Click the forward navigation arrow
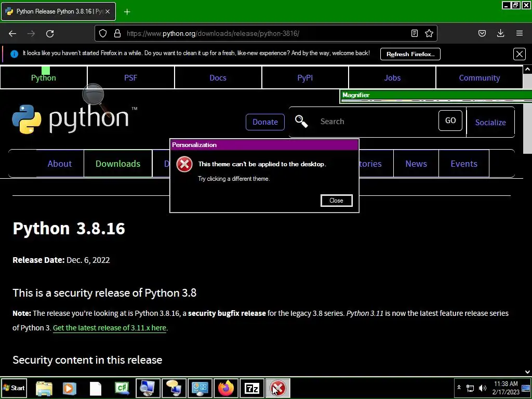Viewport: 532px width, 399px height. (x=31, y=34)
